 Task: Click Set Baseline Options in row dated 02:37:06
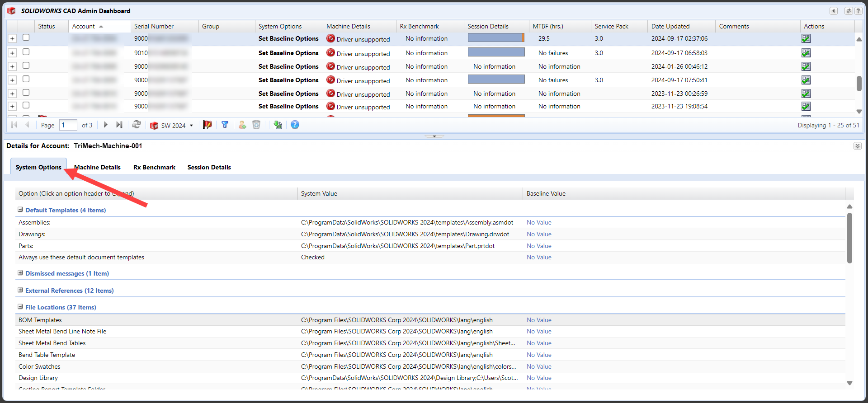coord(288,39)
